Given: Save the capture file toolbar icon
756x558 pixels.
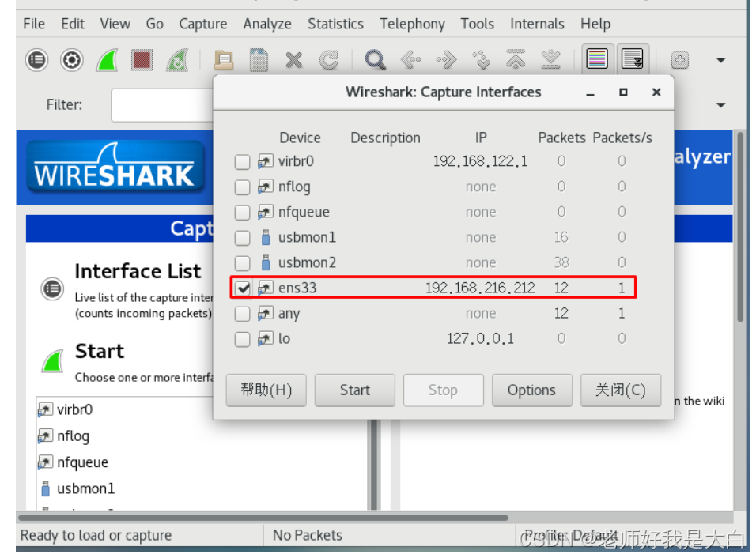Looking at the screenshot, I should click(x=259, y=60).
